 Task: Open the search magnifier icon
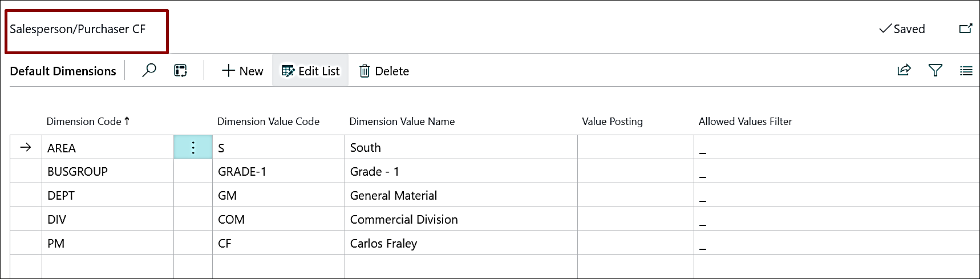(x=149, y=70)
